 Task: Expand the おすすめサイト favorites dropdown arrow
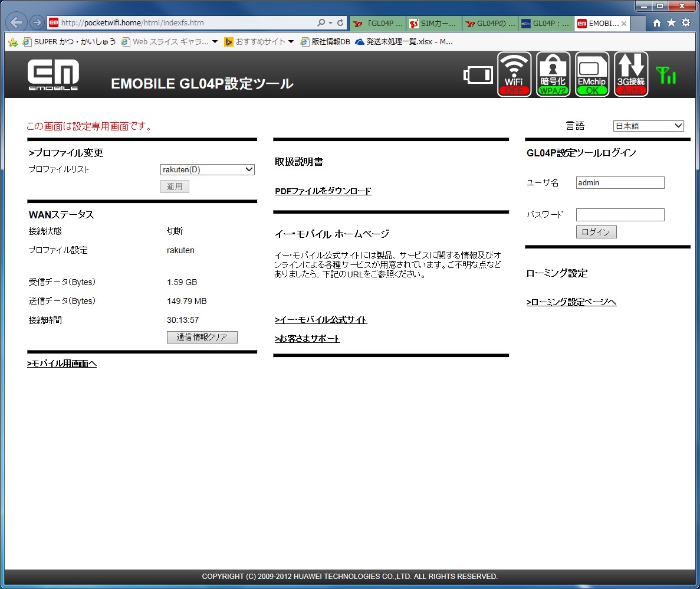pos(291,42)
